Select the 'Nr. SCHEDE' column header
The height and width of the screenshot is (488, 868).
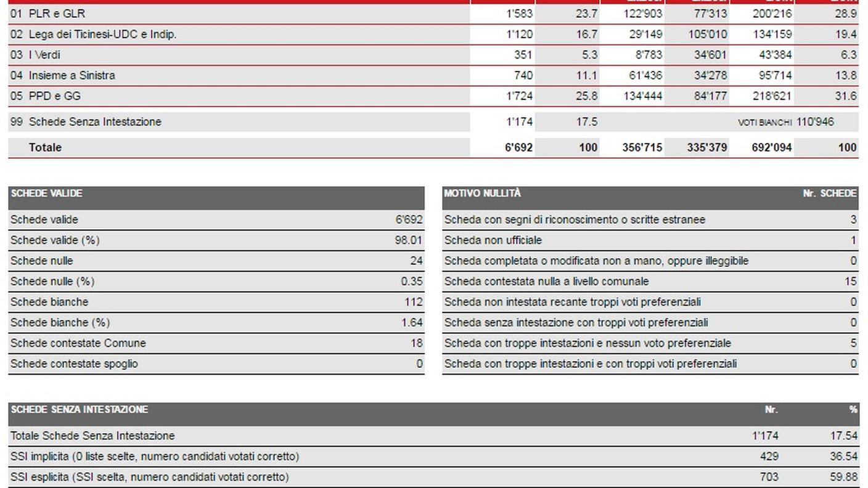(x=830, y=193)
